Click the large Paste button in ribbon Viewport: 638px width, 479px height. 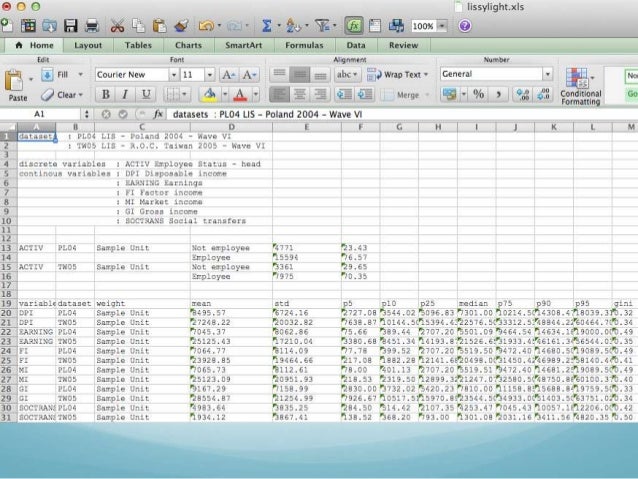(x=17, y=85)
